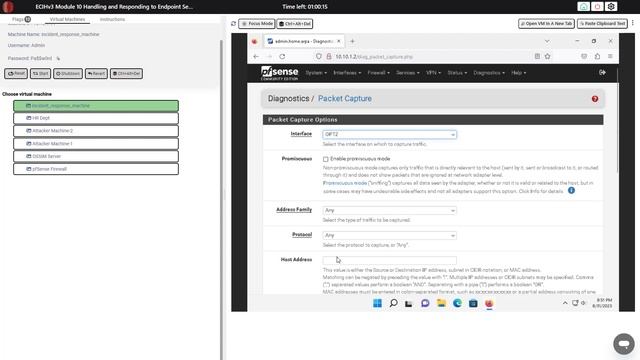Viewport: 640px width, 360px height.
Task: Open Windows Start menu in the VM
Action: coord(377,303)
